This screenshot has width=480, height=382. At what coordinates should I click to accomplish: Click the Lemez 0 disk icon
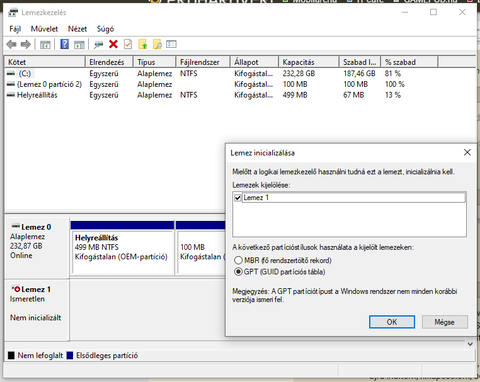pos(16,226)
